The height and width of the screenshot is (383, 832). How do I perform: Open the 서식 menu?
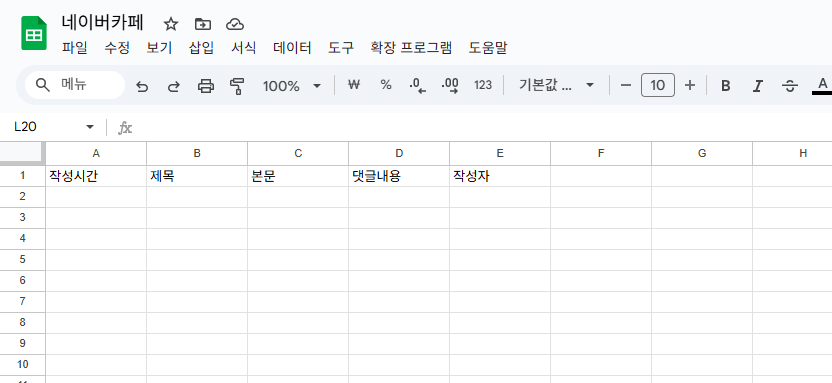click(244, 48)
